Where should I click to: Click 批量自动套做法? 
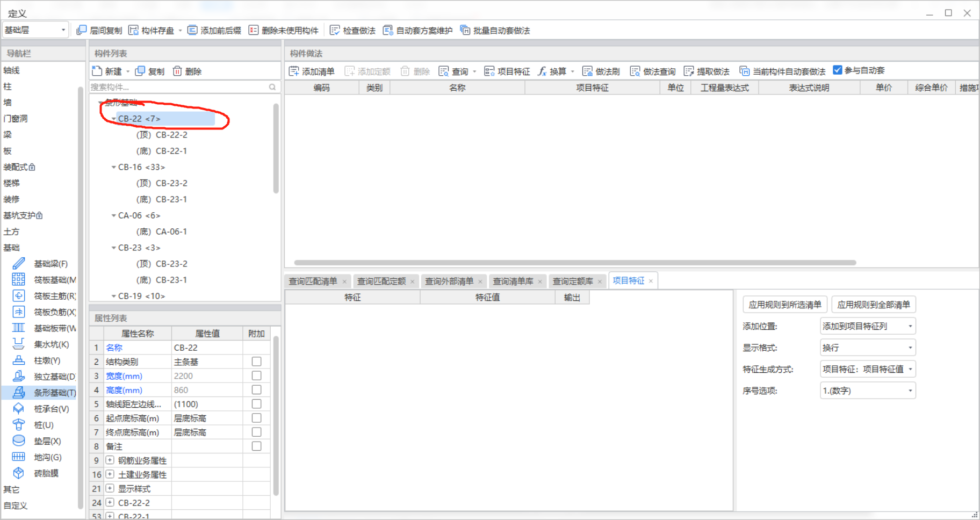click(x=495, y=30)
